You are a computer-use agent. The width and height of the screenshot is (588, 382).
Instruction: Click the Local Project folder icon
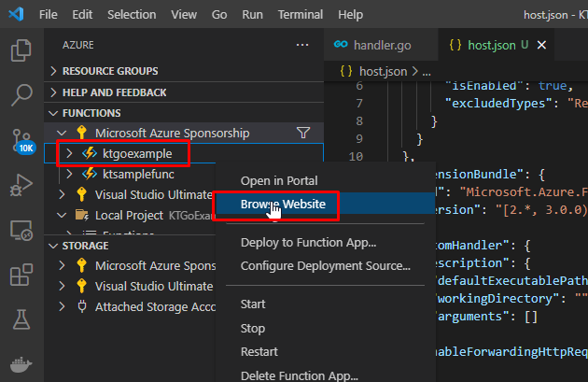click(82, 215)
